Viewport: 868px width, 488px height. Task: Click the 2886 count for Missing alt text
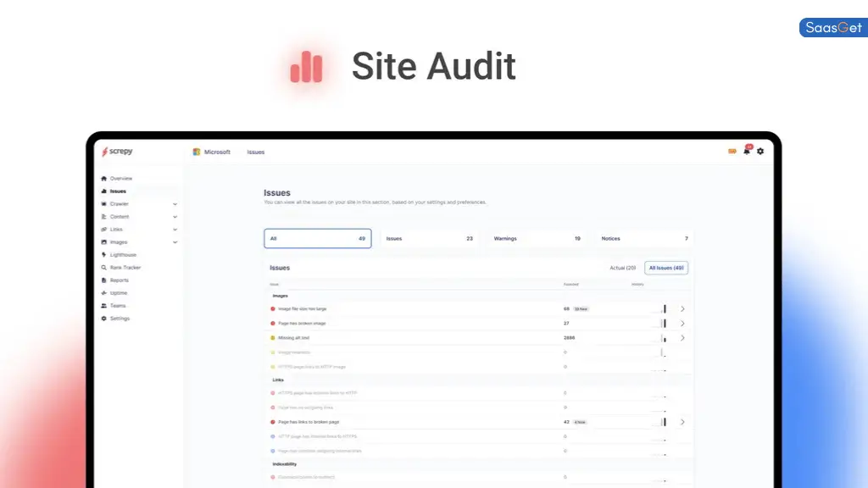569,337
